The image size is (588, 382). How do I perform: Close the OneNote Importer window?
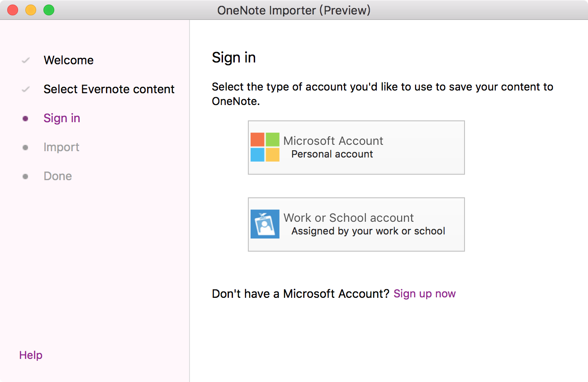[13, 10]
